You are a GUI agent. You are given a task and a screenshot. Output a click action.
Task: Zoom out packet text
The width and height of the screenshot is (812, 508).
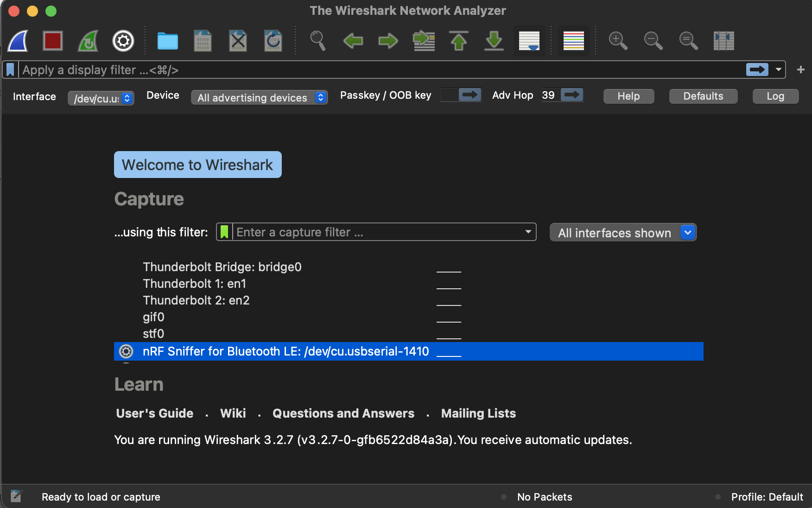coord(653,41)
